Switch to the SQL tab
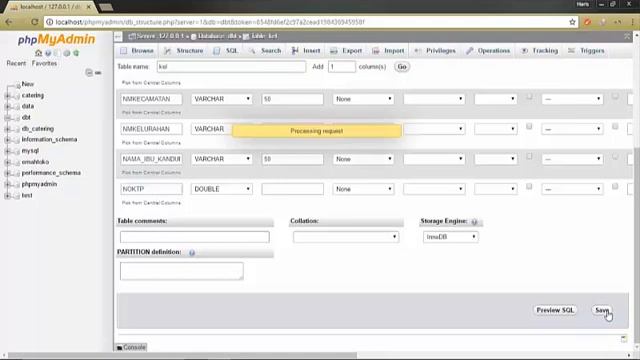Viewport: 640px width, 360px height. [226, 51]
